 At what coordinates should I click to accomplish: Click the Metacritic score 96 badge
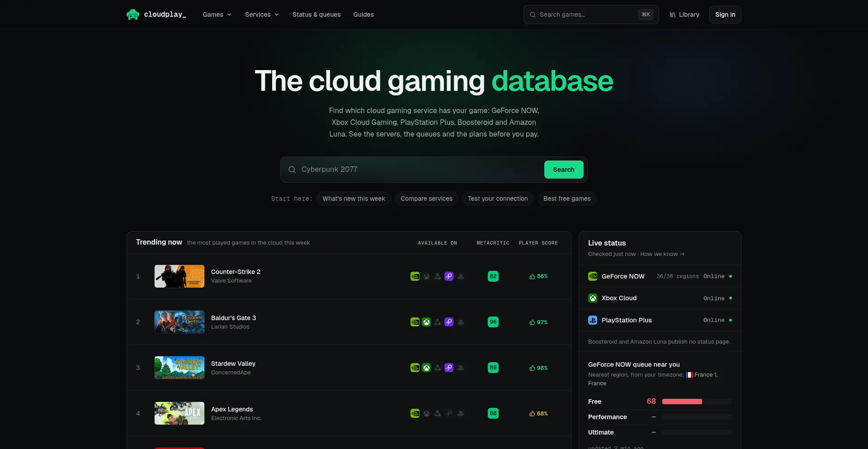click(x=493, y=322)
